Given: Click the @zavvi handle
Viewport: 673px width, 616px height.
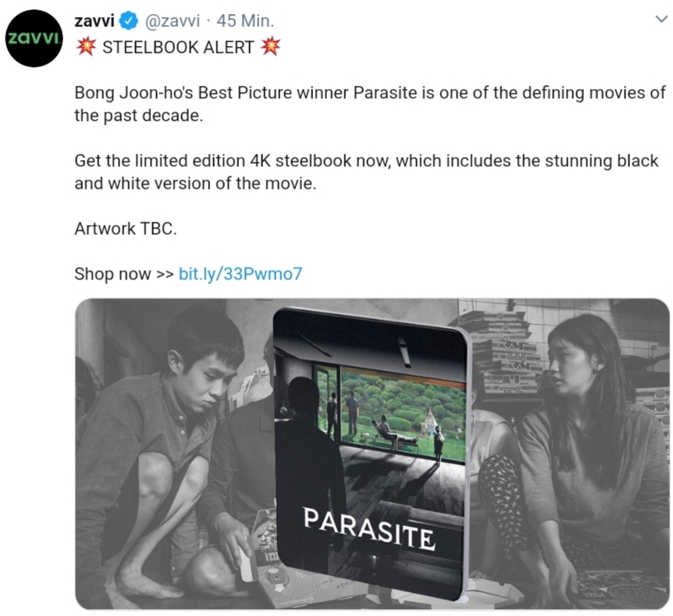Looking at the screenshot, I should pyautogui.click(x=173, y=20).
